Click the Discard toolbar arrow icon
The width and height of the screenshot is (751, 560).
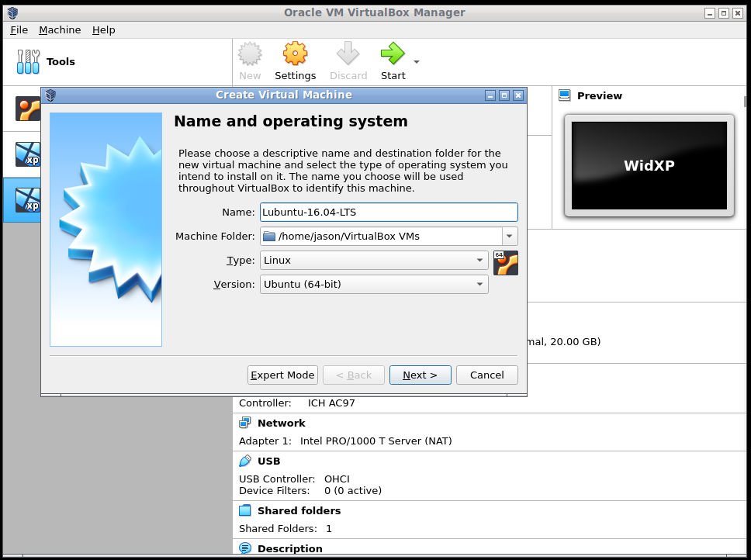348,53
